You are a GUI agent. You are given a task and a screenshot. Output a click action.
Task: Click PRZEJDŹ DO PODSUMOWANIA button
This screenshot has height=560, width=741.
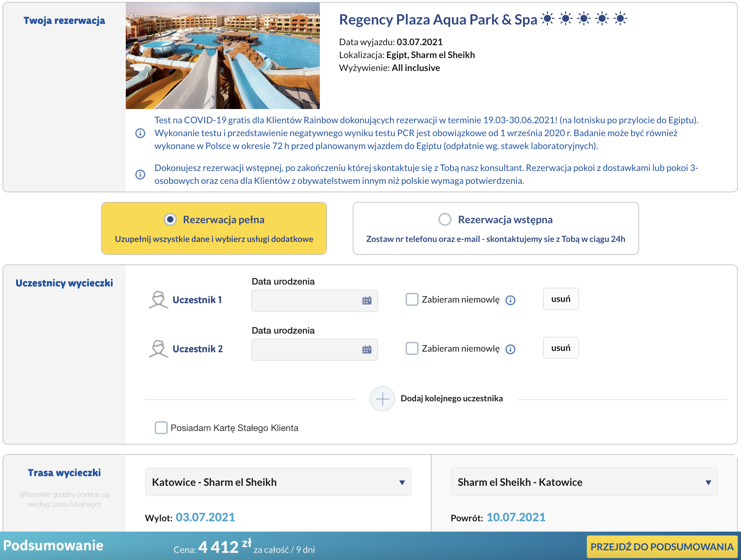coord(662,546)
